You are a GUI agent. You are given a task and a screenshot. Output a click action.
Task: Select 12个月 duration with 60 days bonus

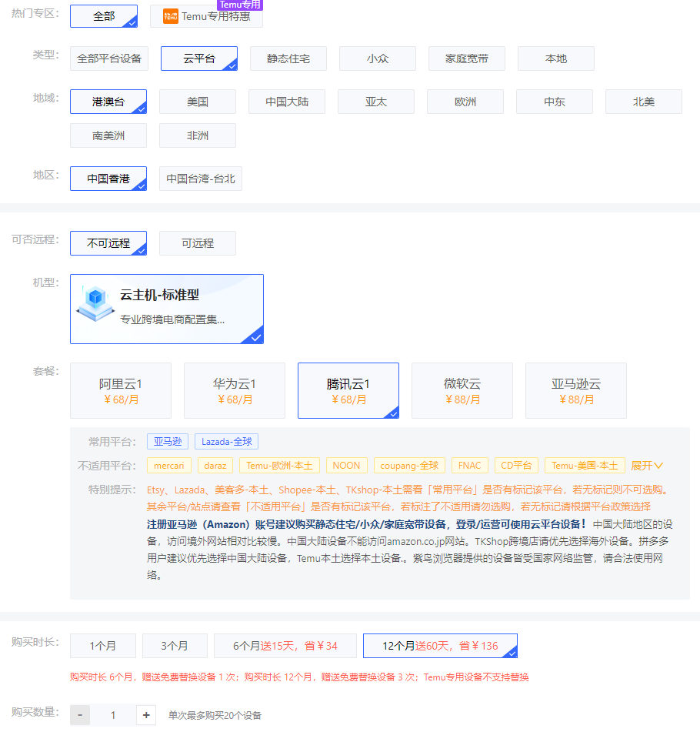point(440,646)
